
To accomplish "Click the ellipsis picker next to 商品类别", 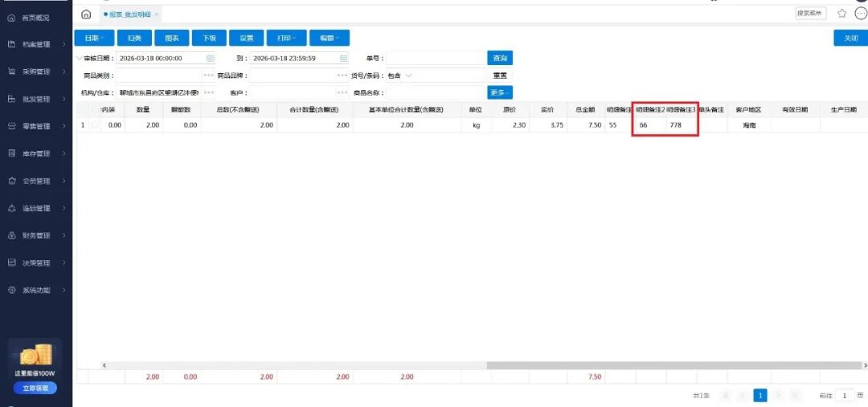I will [209, 75].
